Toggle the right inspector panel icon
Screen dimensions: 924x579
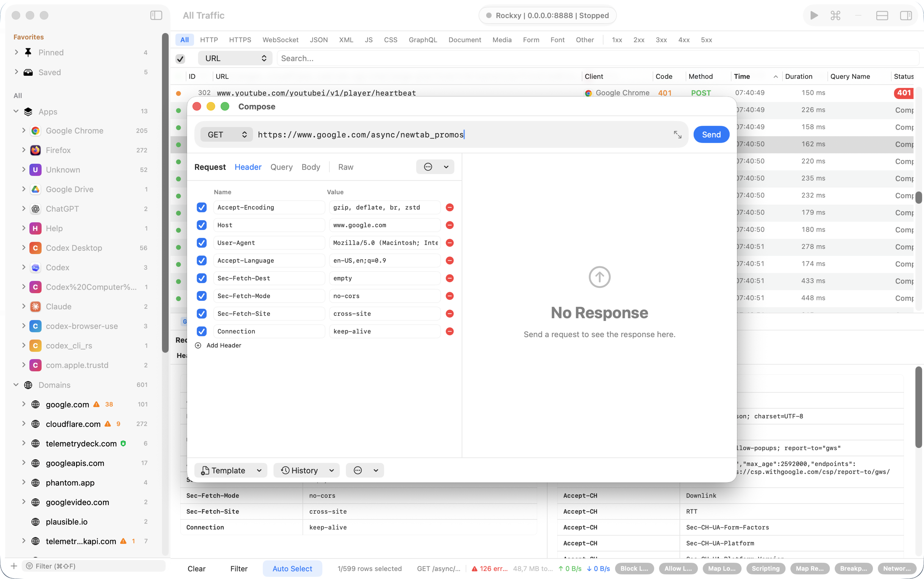[x=905, y=15]
